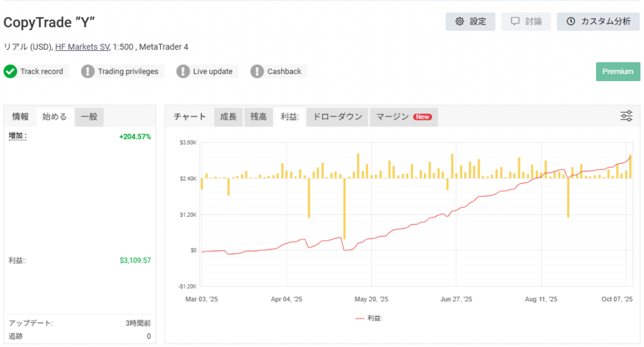644x347 pixels.
Task: Open chart filter sliders icon
Action: pos(626,116)
